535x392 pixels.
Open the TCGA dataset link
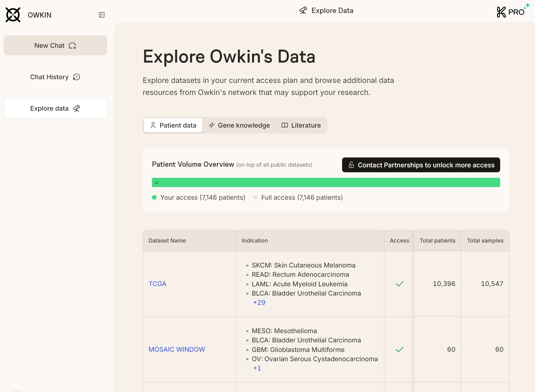[x=157, y=284]
